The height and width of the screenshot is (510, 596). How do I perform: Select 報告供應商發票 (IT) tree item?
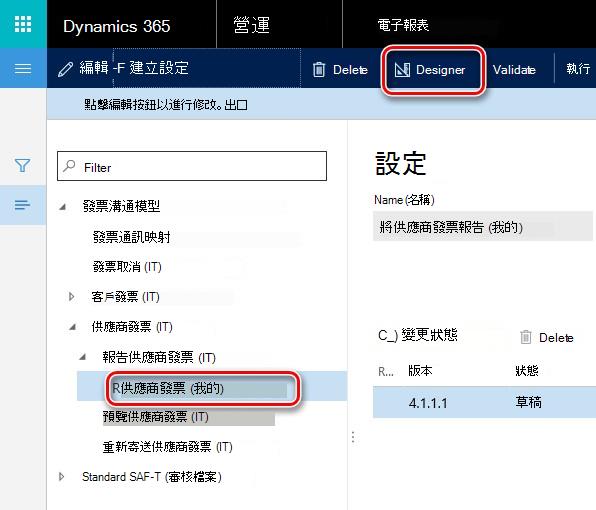tap(159, 357)
